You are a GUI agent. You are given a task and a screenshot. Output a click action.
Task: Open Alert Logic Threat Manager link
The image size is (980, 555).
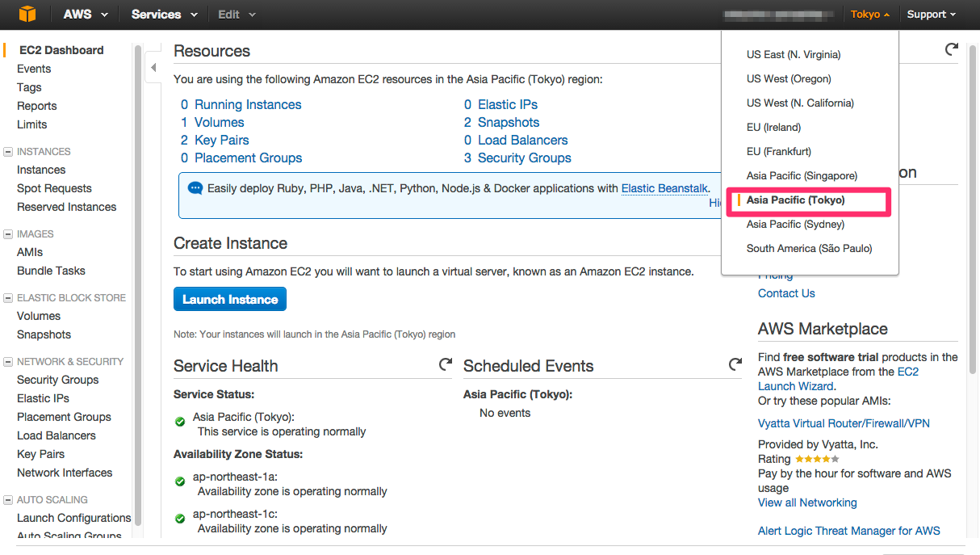pos(849,531)
